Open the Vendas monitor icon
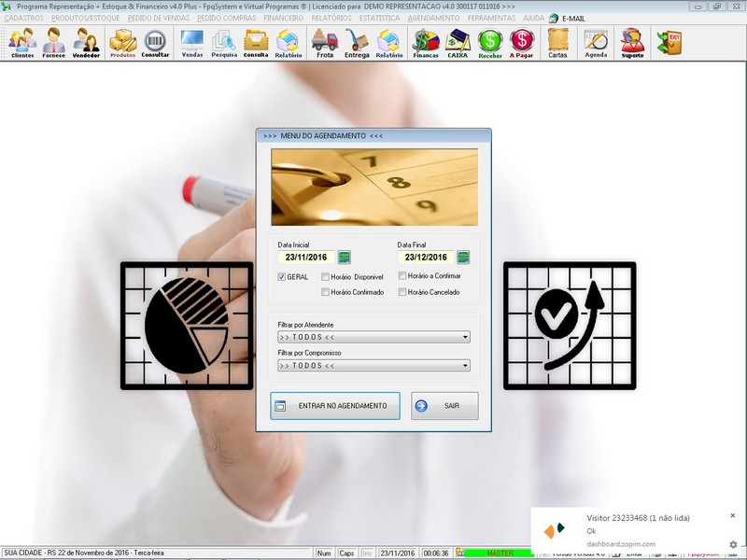This screenshot has width=747, height=560. (x=192, y=43)
